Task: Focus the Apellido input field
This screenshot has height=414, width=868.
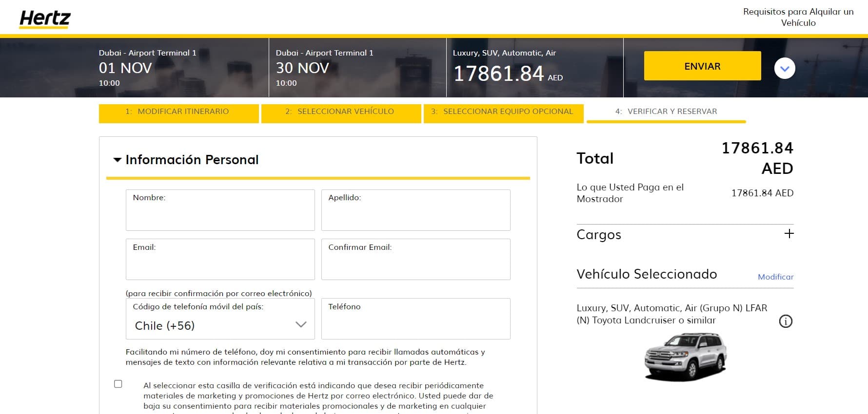Action: pyautogui.click(x=416, y=210)
